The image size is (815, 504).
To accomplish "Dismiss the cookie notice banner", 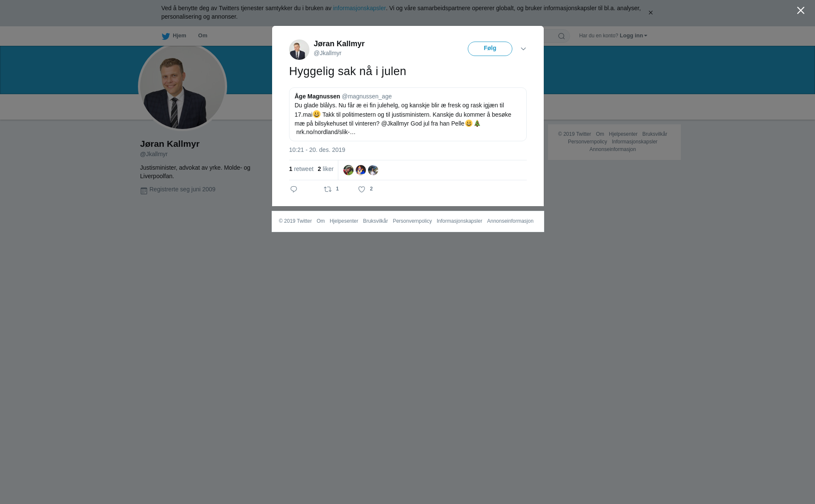I will click(x=650, y=13).
